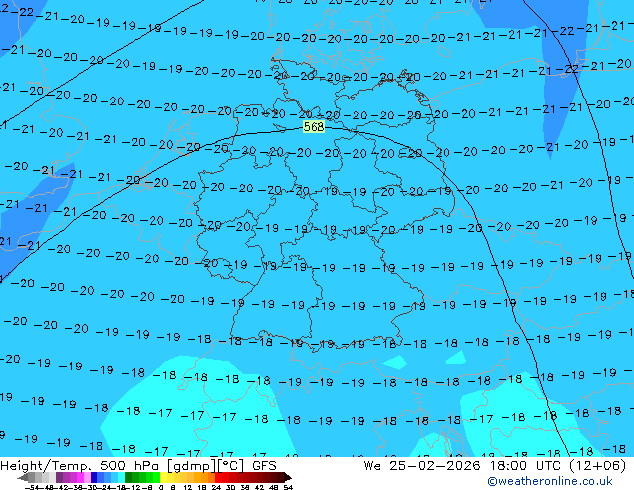Viewport: 634px width, 490px height.
Task: Click the gray arrow at legend's left end
Action: point(23,477)
